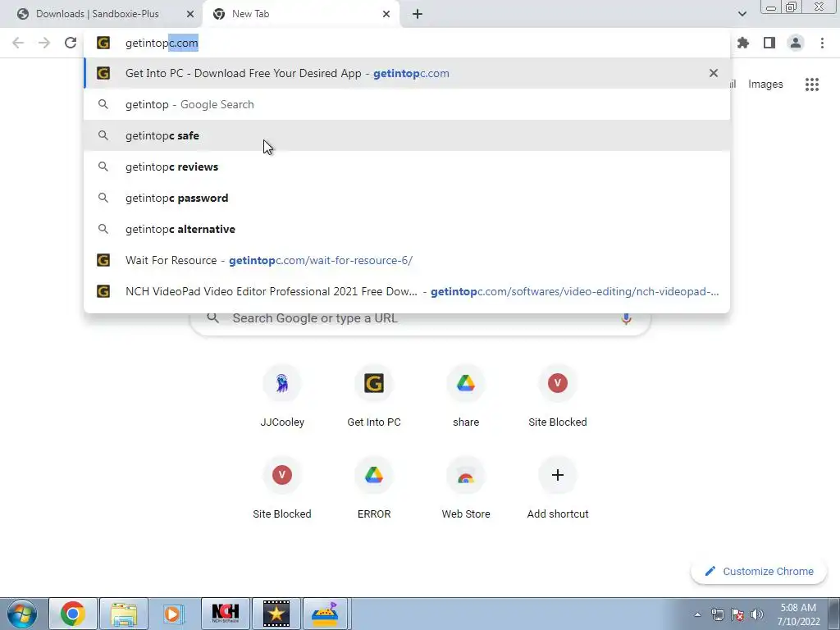Open the Windows Start orb

pos(22,614)
